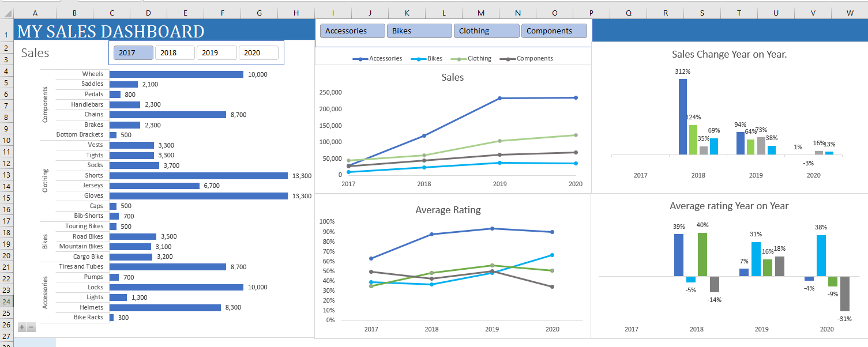Choose 2020 in the year slicer
The width and height of the screenshot is (868, 347).
(258, 52)
